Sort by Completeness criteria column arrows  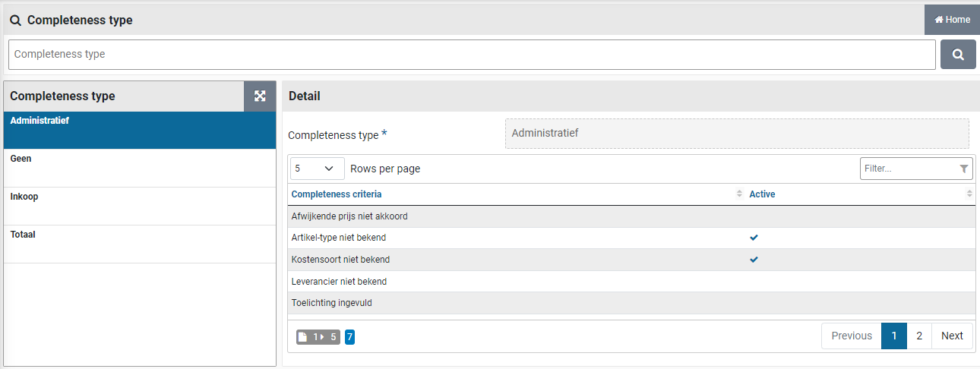739,194
